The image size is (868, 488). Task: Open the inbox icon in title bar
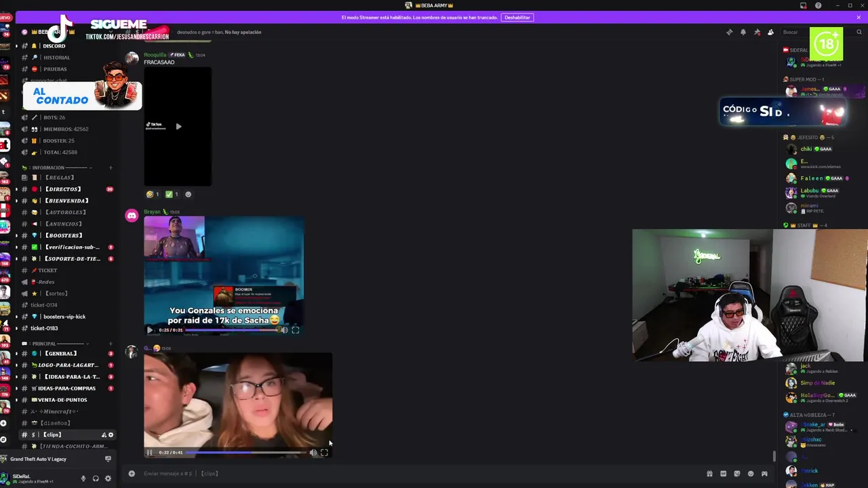pos(804,5)
